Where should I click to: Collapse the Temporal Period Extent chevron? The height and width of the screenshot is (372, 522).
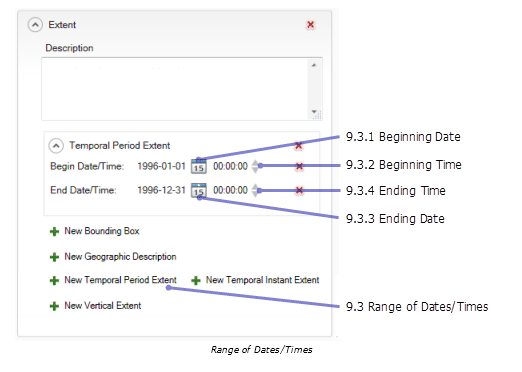(56, 146)
